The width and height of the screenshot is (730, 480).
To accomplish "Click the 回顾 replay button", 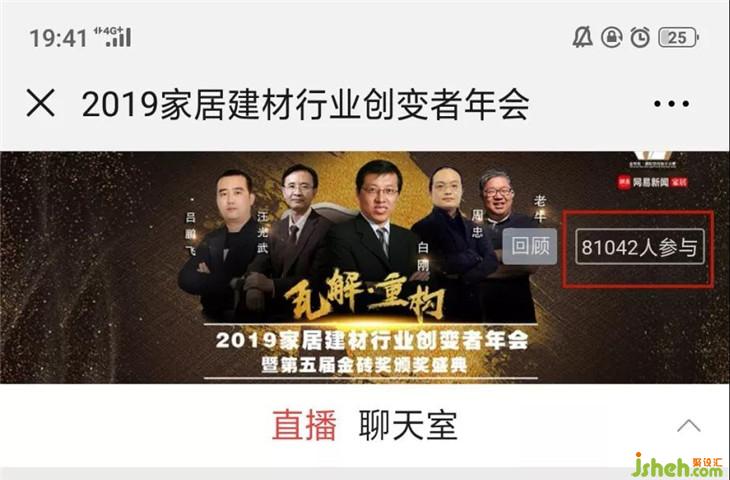I will 530,246.
